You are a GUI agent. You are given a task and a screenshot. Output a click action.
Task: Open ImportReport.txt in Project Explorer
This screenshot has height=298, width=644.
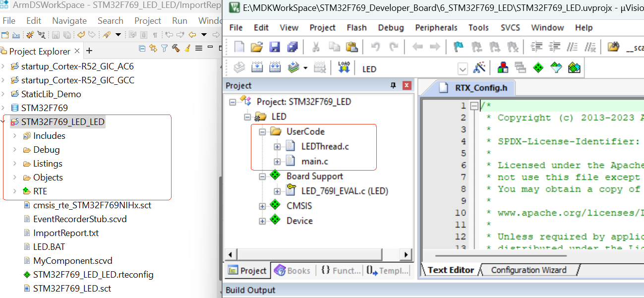(65, 233)
